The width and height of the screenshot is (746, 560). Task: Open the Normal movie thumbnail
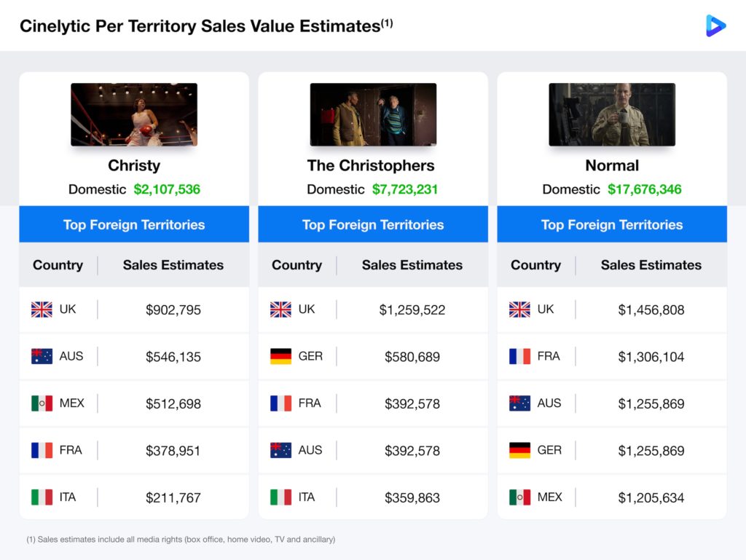pos(612,114)
